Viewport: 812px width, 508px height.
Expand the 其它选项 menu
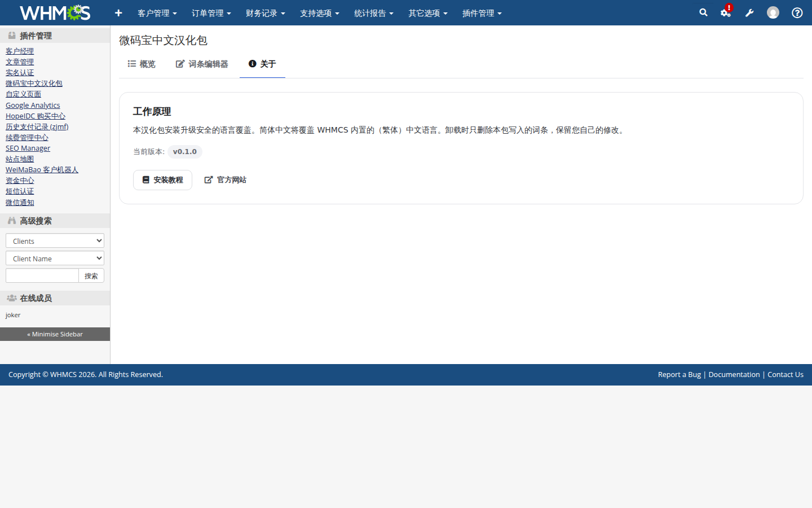coord(428,13)
